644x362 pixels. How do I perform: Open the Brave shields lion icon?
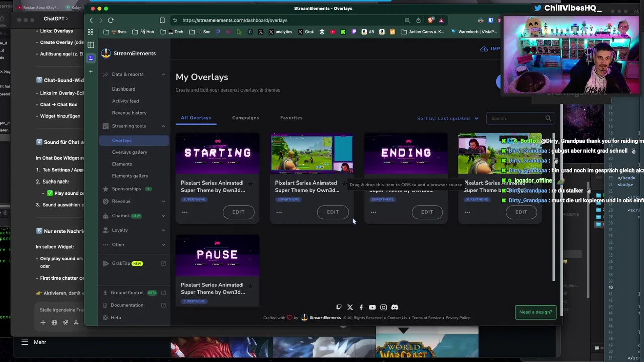click(x=430, y=20)
